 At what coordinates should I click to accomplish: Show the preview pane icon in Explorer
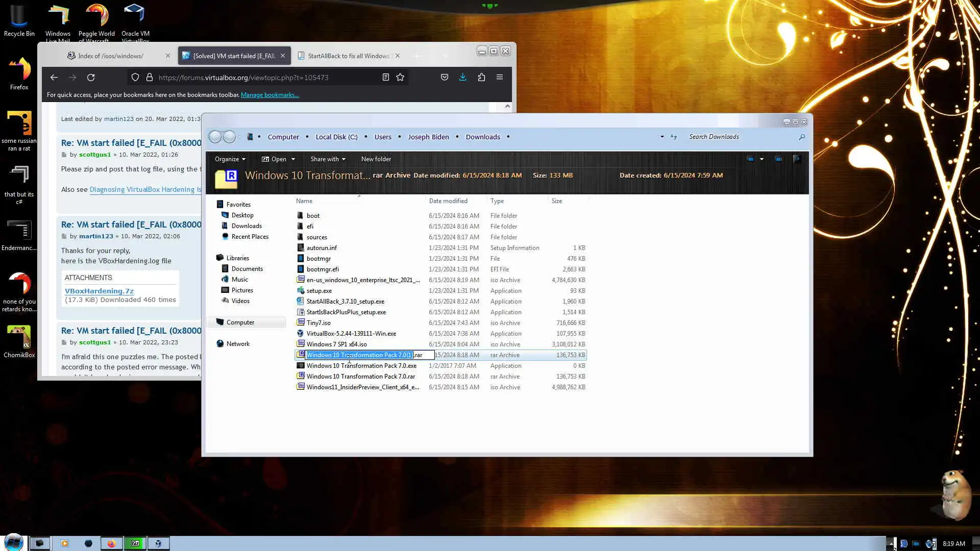coord(778,159)
